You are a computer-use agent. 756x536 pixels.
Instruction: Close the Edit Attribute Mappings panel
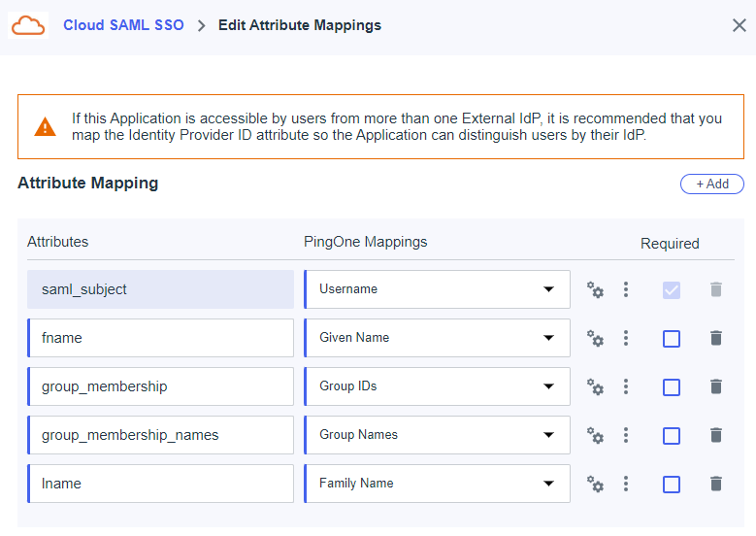click(x=739, y=25)
